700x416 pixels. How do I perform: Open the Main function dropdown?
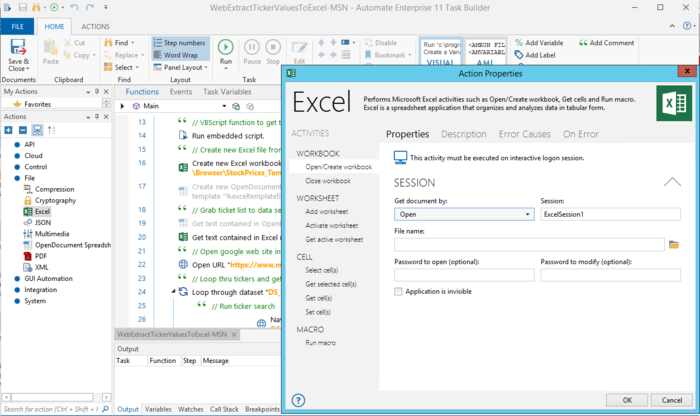pos(224,106)
